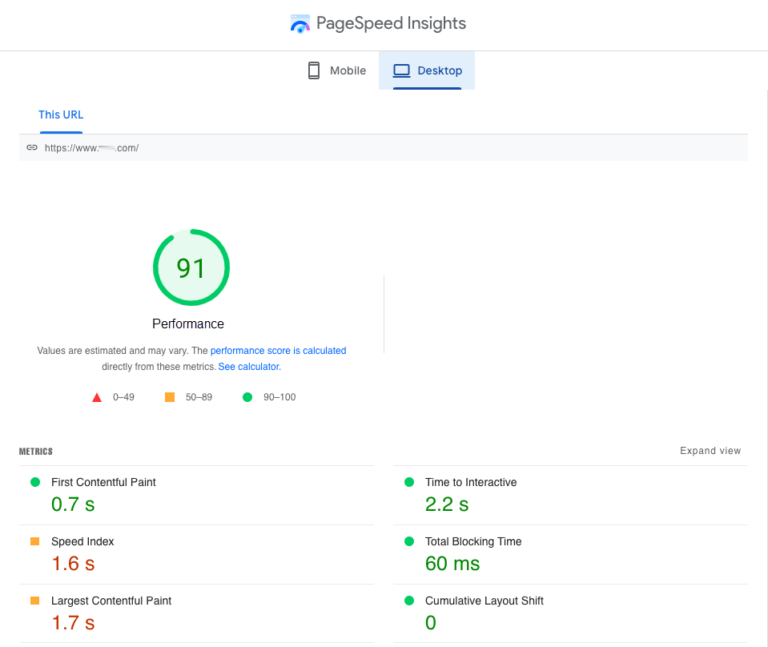Open the See calculator link
The width and height of the screenshot is (768, 647).
point(249,366)
